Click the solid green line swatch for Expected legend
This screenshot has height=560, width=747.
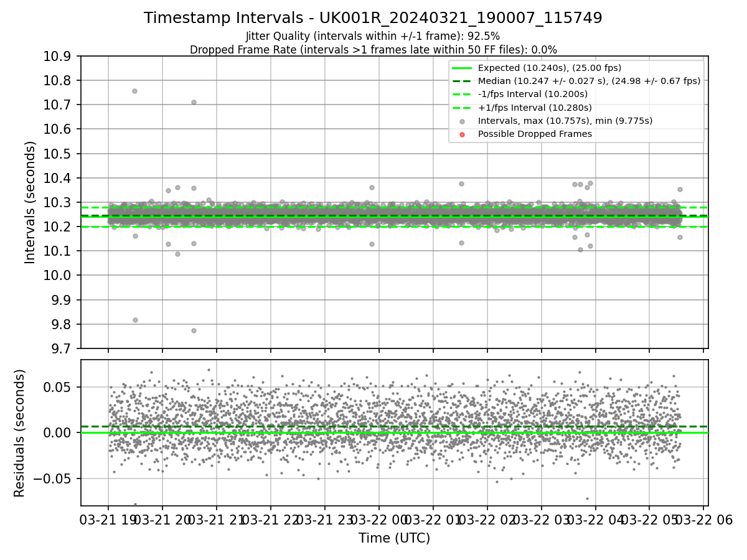pyautogui.click(x=462, y=68)
